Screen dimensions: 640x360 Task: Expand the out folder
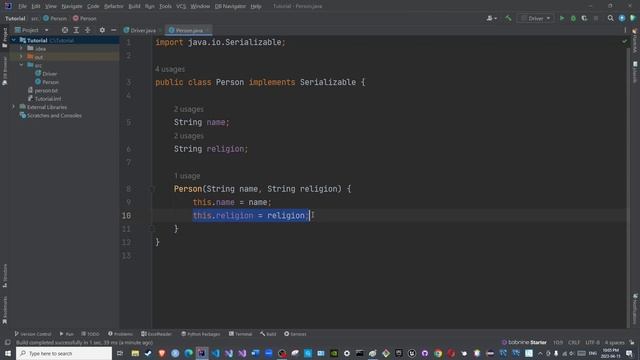pyautogui.click(x=21, y=57)
